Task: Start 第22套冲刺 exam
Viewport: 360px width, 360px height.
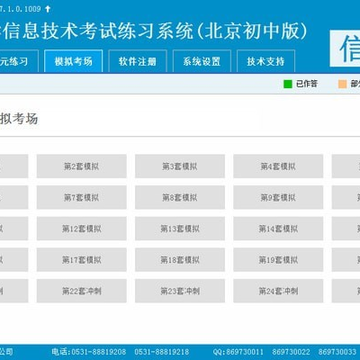Action: (82, 291)
